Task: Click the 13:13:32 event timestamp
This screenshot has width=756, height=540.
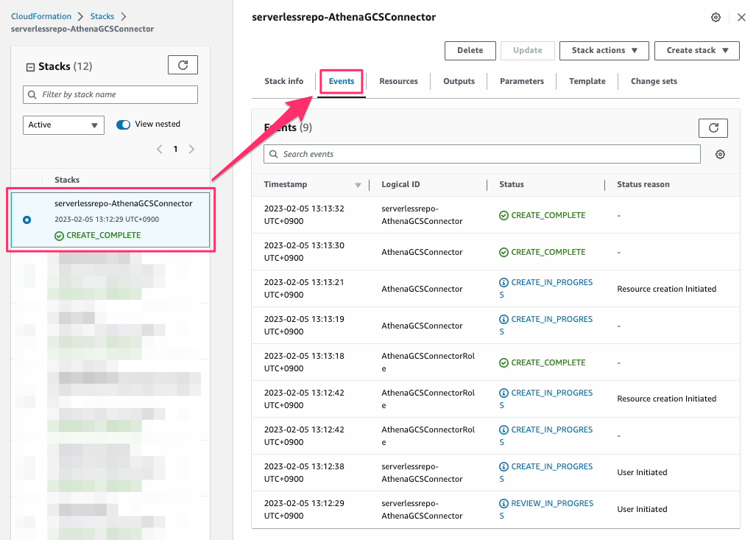Action: point(304,214)
